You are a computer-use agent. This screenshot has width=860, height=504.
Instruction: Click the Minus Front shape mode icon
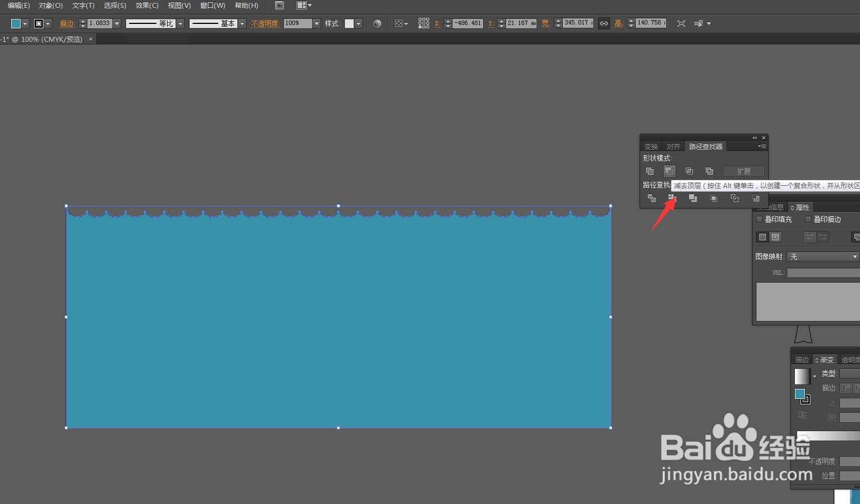click(669, 171)
